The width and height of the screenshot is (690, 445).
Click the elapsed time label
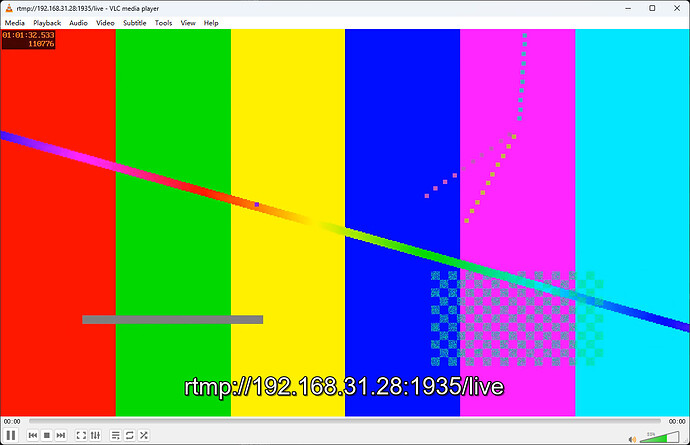[x=12, y=421]
